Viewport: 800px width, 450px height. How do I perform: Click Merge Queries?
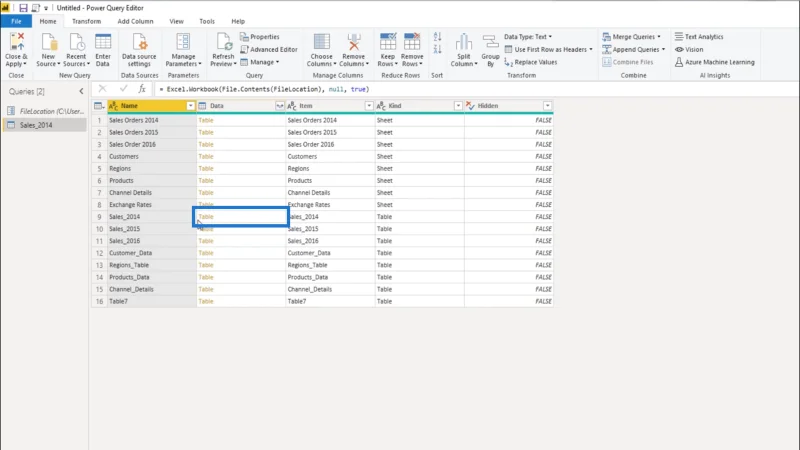[x=631, y=37]
